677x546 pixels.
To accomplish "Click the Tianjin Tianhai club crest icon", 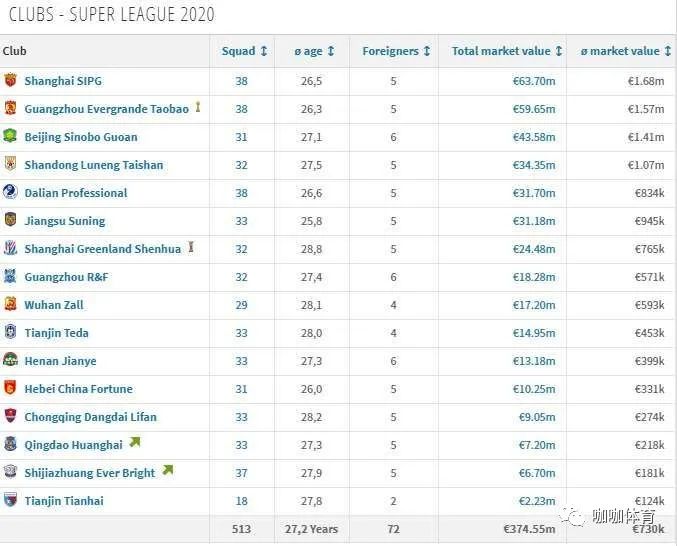I will point(10,501).
